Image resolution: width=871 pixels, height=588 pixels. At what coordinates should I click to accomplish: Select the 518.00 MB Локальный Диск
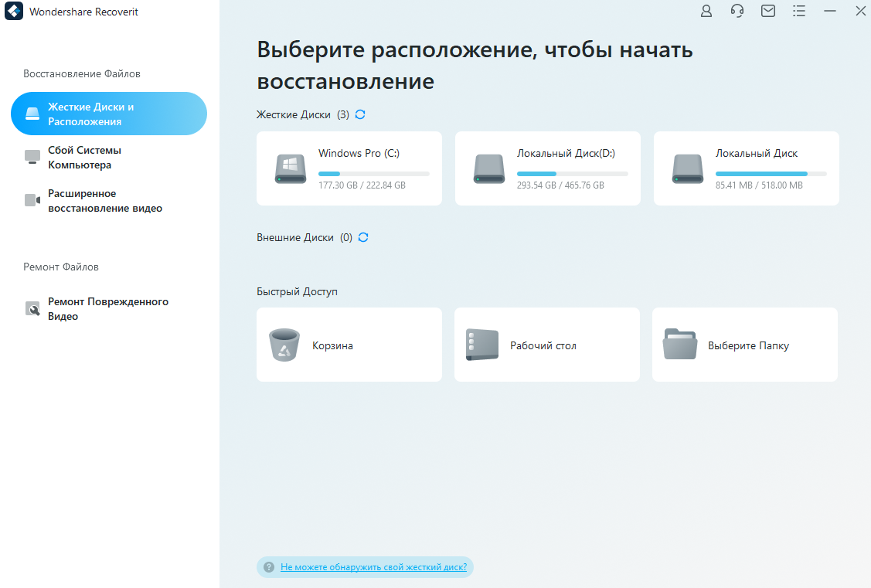point(746,168)
